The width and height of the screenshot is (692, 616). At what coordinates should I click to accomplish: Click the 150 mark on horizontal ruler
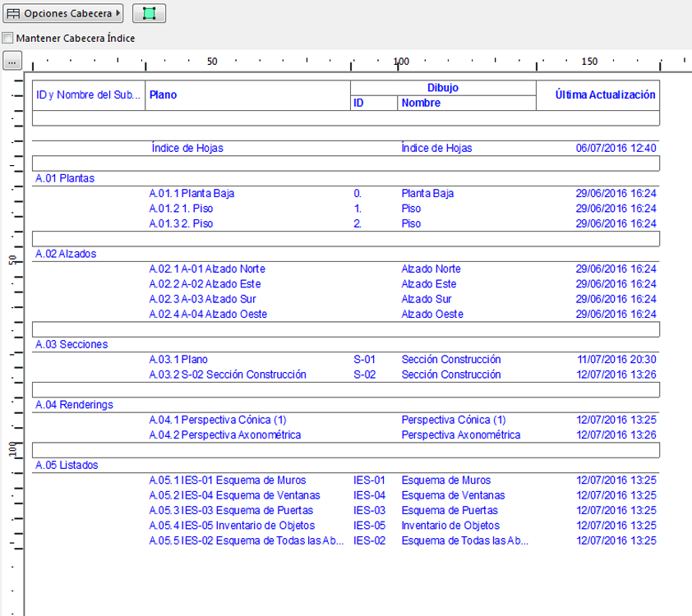(589, 62)
